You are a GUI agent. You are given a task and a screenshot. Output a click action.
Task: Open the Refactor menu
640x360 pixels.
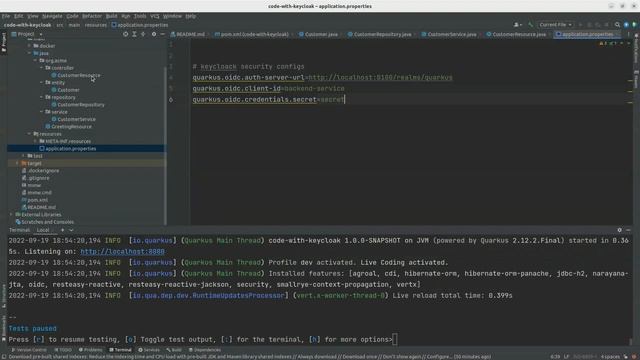(92, 16)
